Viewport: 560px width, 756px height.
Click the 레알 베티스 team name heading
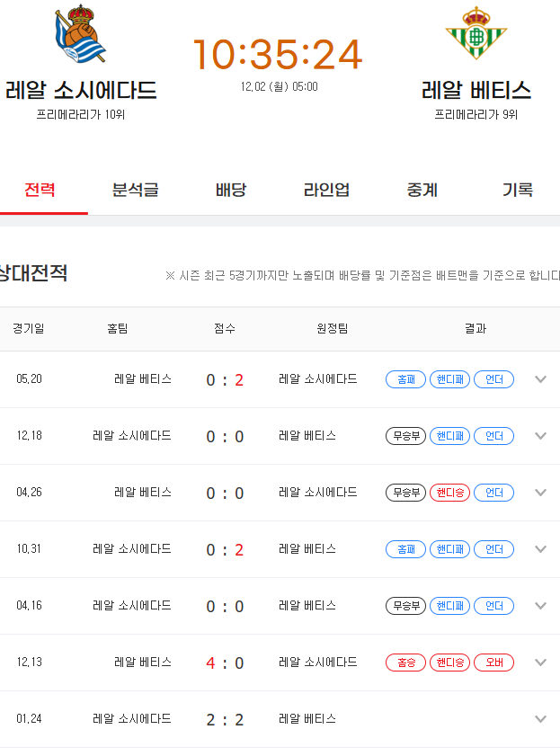tap(476, 90)
